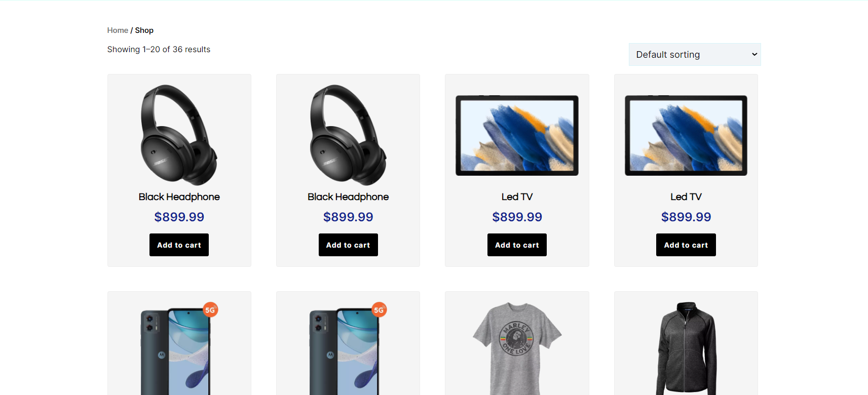868x395 pixels.
Task: Click second Led TV product title
Action: [686, 197]
